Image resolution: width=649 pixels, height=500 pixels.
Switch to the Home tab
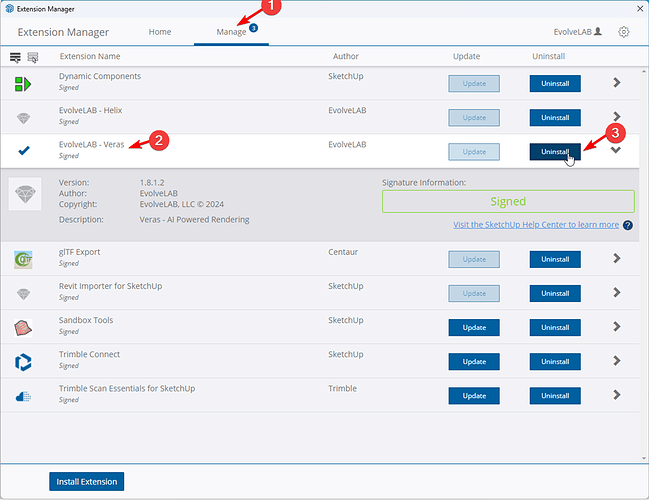(160, 32)
